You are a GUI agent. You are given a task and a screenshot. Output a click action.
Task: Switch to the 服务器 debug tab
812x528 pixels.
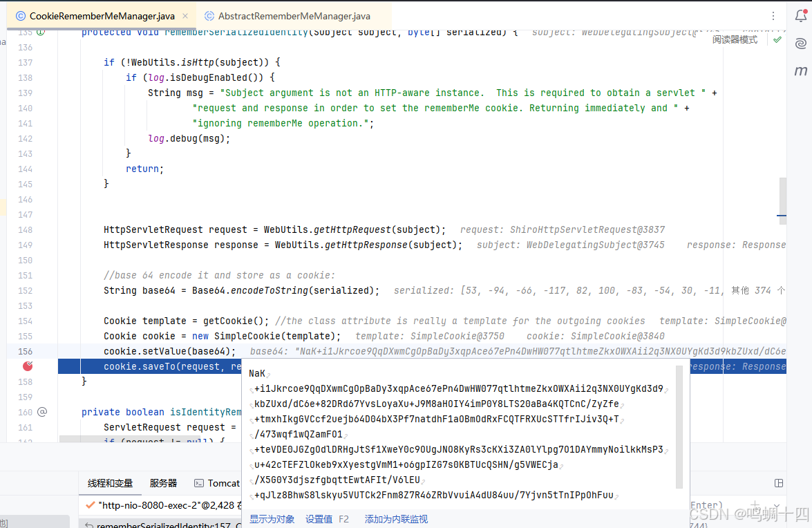click(x=163, y=483)
